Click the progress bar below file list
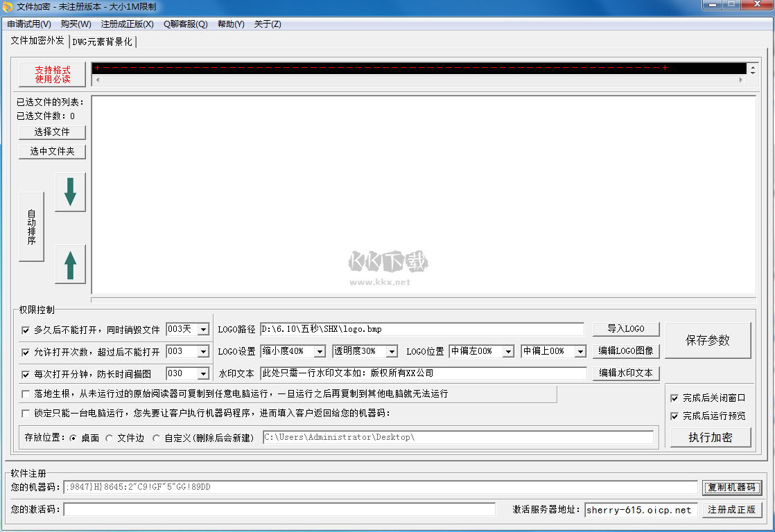The height and width of the screenshot is (532, 775). click(x=424, y=300)
